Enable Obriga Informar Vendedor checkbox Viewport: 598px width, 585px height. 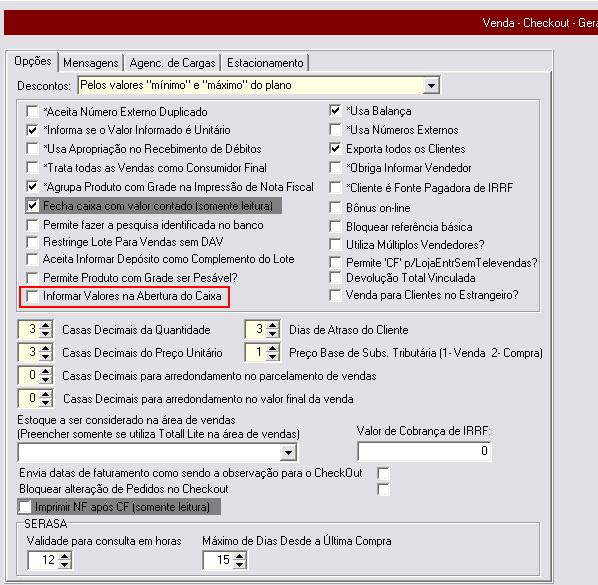[335, 168]
